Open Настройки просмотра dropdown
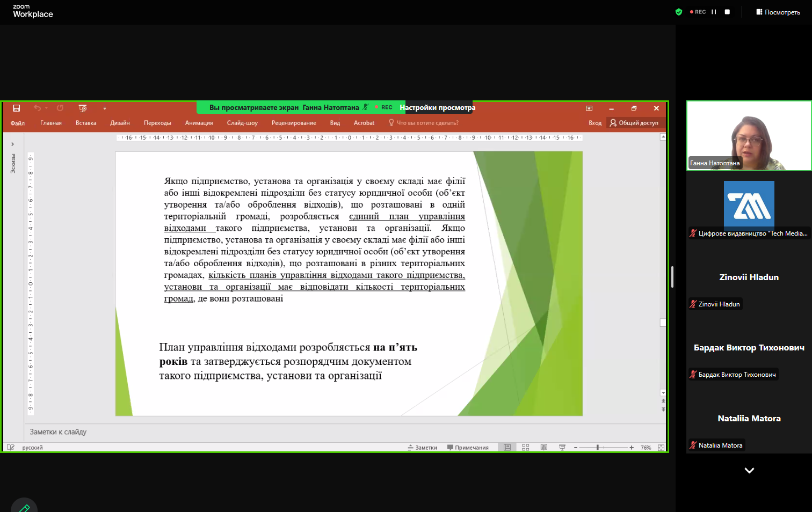The width and height of the screenshot is (812, 512). (x=437, y=107)
